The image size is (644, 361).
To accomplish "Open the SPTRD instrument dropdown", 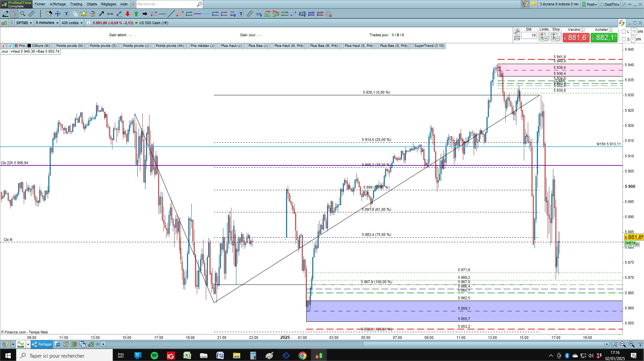I will tap(24, 23).
